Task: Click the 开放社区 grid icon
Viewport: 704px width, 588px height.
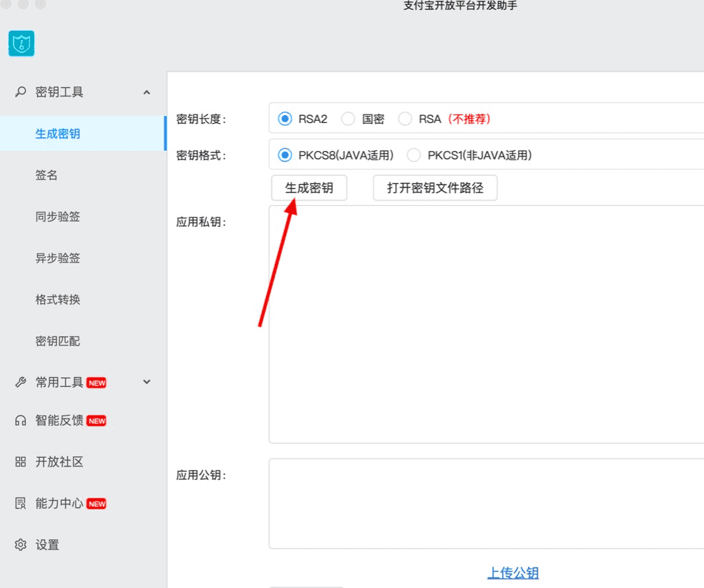Action: (x=20, y=462)
